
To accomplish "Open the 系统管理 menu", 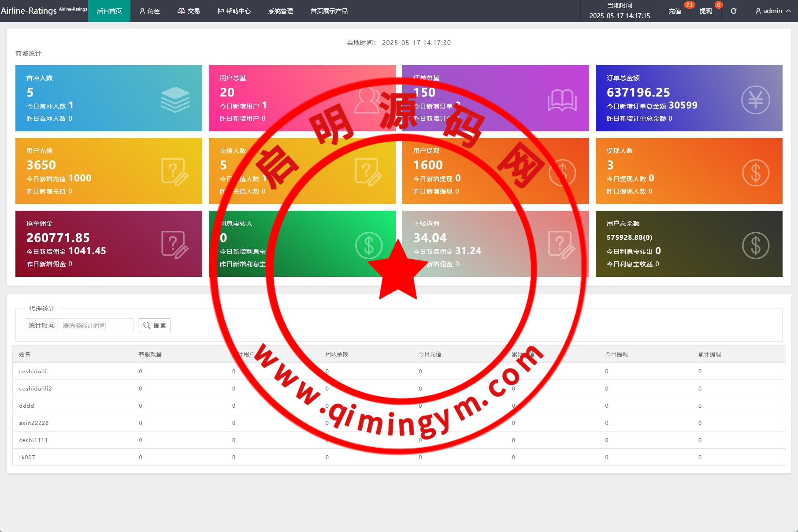I will [x=280, y=11].
